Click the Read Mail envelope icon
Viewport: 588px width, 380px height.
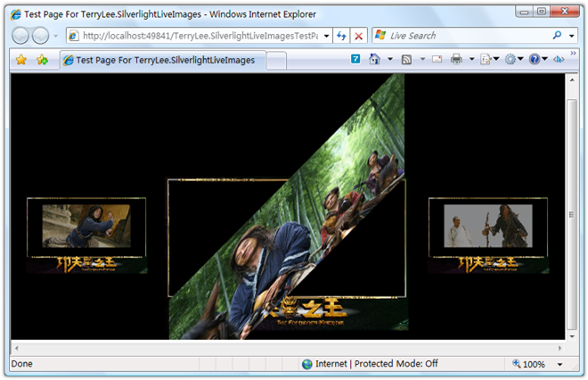coord(437,59)
